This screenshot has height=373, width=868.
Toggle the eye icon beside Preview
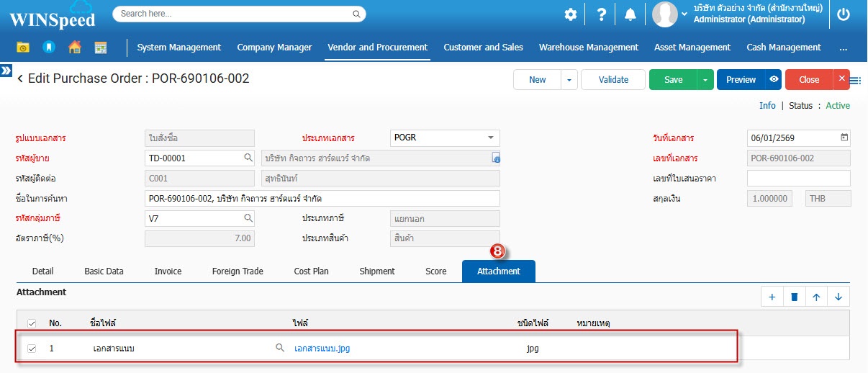click(x=774, y=80)
